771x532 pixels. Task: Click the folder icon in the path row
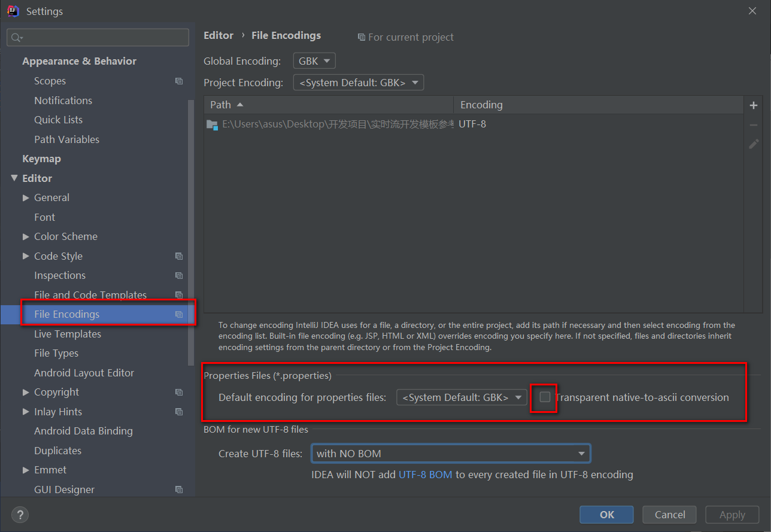click(212, 124)
